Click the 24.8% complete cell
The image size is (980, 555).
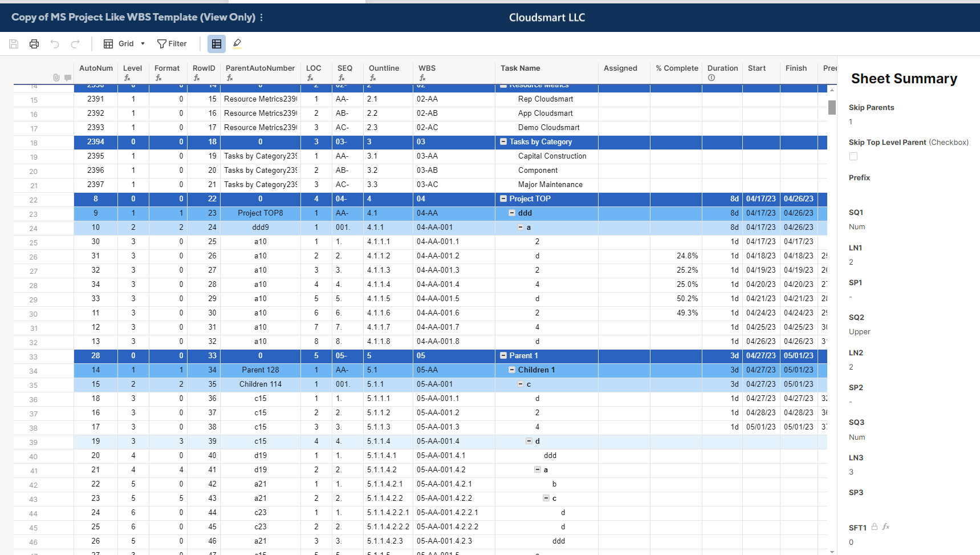(x=676, y=256)
